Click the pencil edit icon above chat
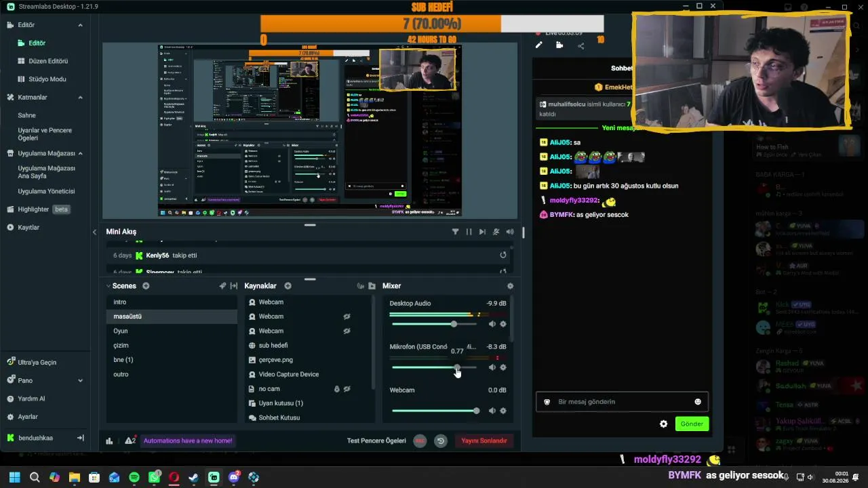Screen dimensions: 868x488 tap(539, 45)
